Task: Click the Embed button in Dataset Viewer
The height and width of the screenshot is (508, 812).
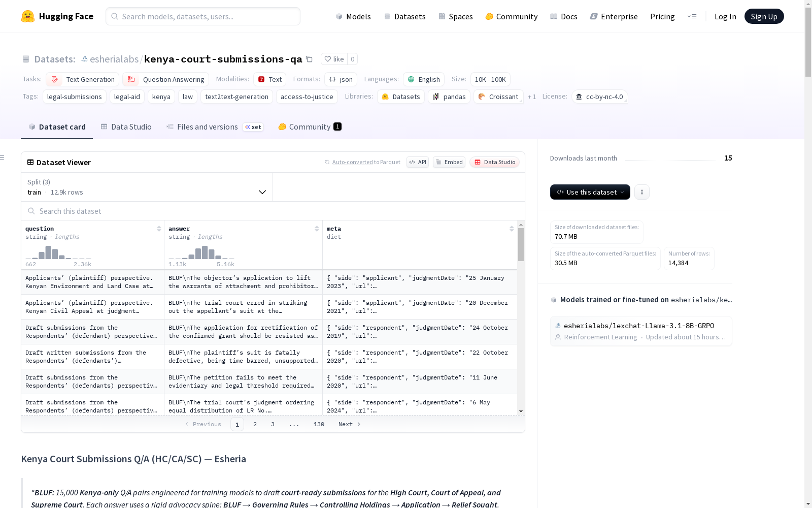Action: [449, 162]
